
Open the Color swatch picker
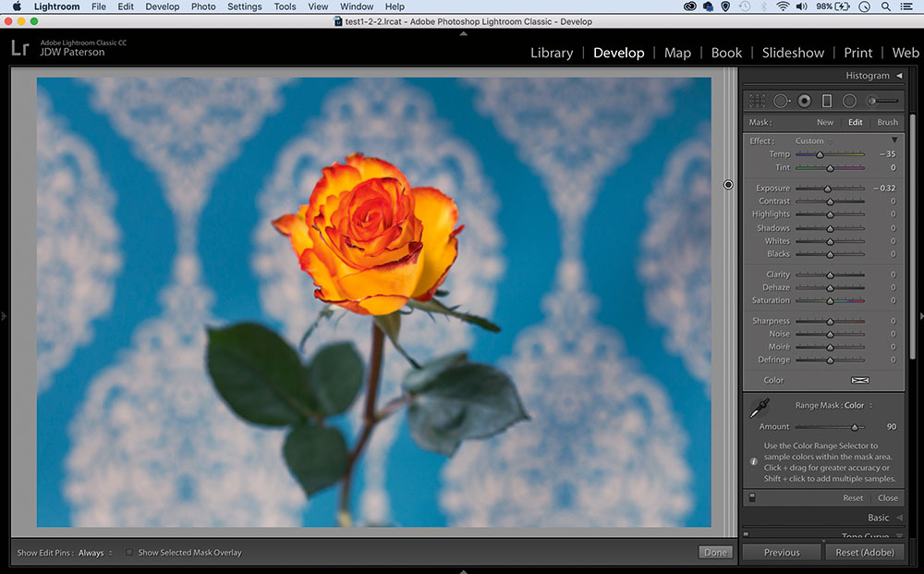point(859,380)
